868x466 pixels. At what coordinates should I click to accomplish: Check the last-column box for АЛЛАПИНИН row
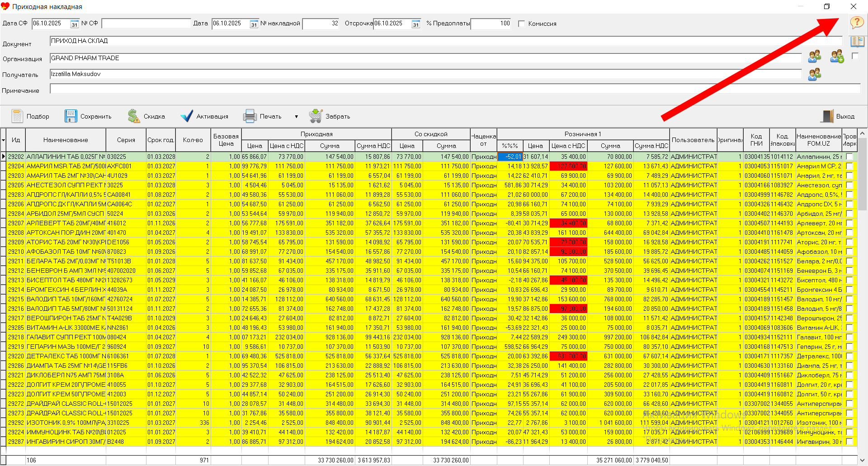click(x=849, y=157)
